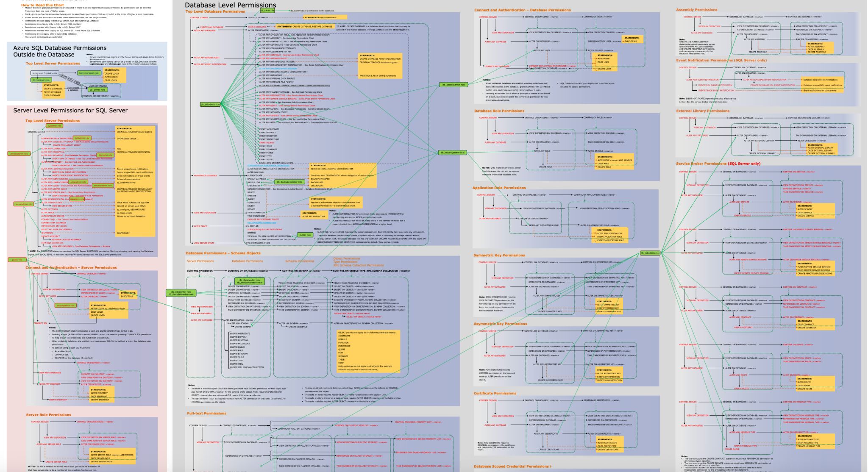Viewport: 868px width, 472px height.
Task: Click the dbcreator role node
Action: point(105,155)
